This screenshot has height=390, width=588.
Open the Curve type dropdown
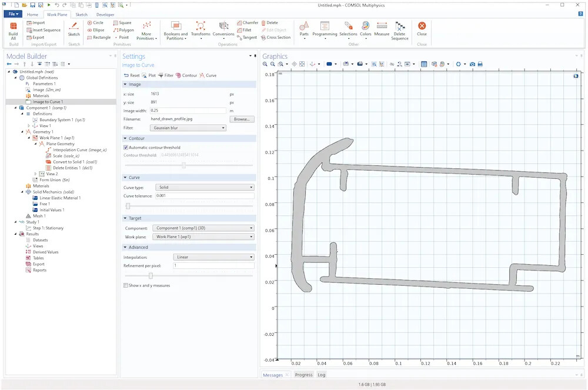pos(203,187)
